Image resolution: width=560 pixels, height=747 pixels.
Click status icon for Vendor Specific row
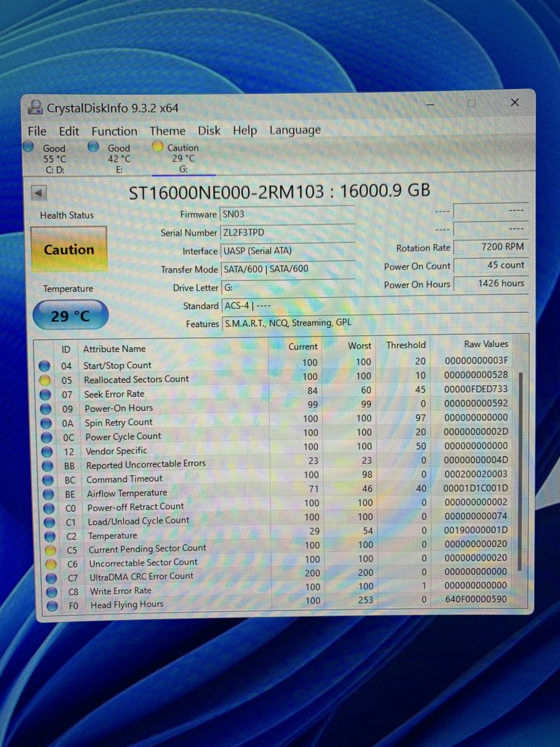48,452
